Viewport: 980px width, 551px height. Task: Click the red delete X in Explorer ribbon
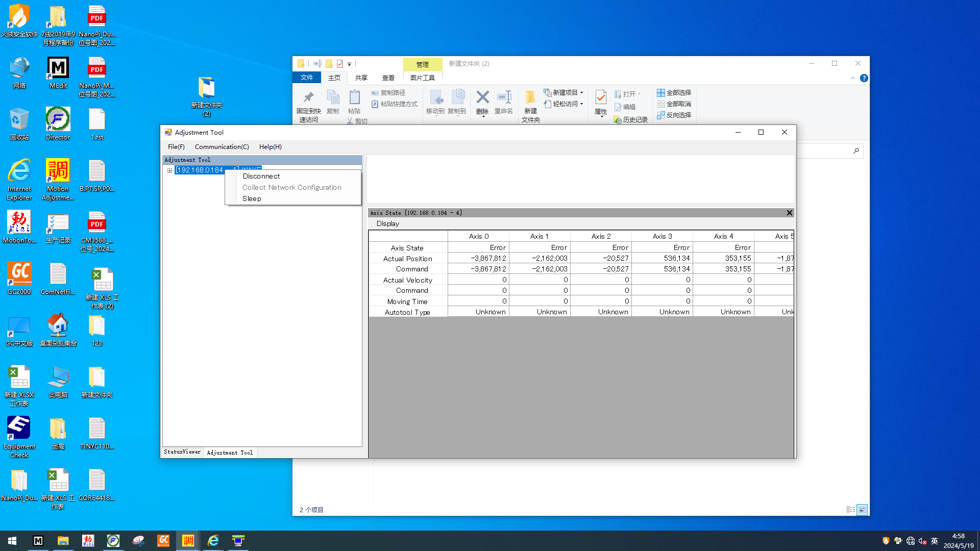[x=482, y=97]
